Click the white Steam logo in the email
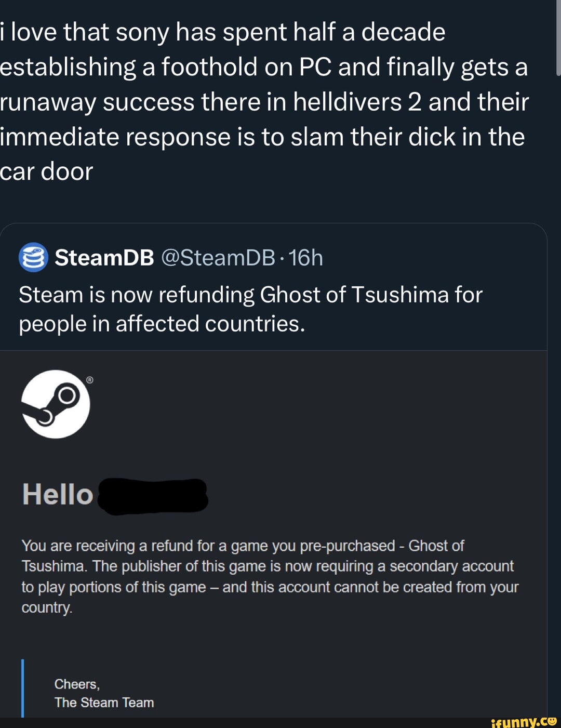Screen dimensions: 561x728 coord(56,404)
